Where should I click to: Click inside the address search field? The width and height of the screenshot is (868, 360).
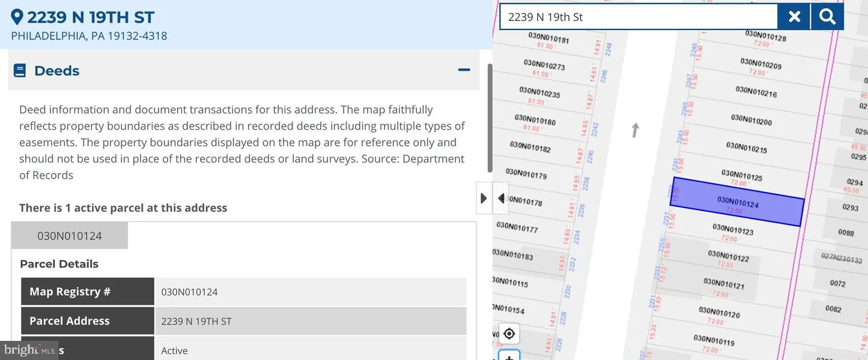[x=638, y=17]
